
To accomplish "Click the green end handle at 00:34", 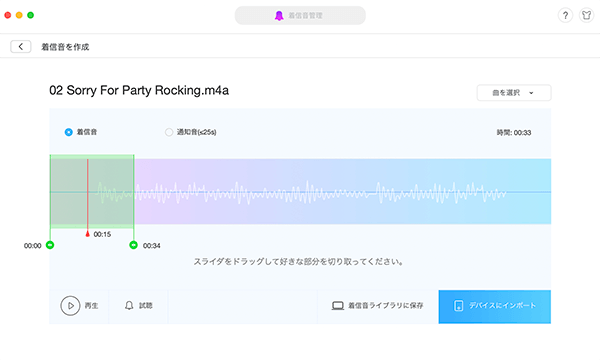I will (133, 245).
